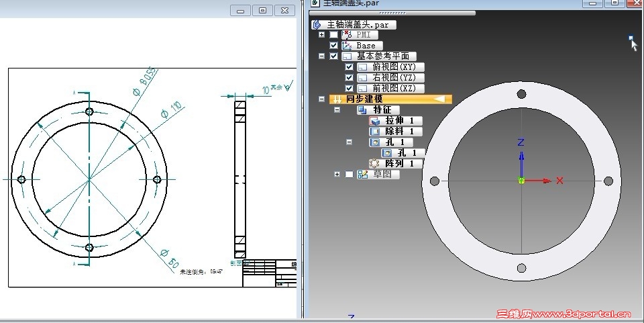The width and height of the screenshot is (644, 323).
Task: Click the Φ 50 dimension in the drawing
Action: (x=169, y=258)
